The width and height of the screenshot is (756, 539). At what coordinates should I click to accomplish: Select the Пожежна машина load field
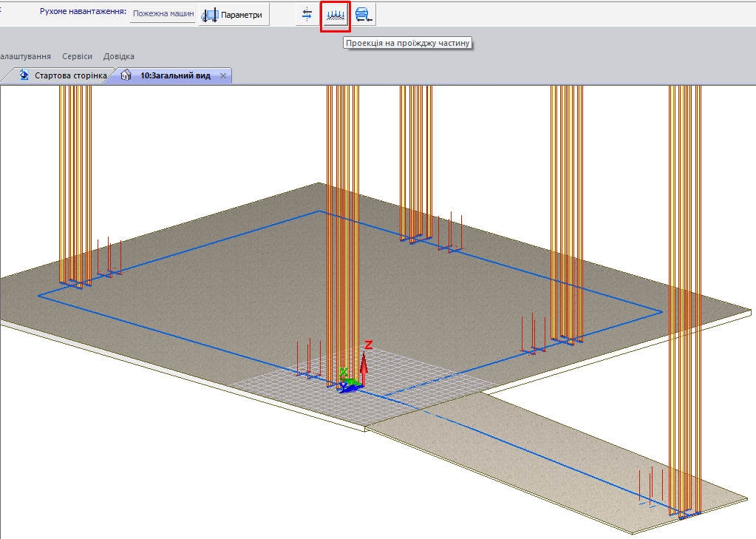pyautogui.click(x=163, y=14)
